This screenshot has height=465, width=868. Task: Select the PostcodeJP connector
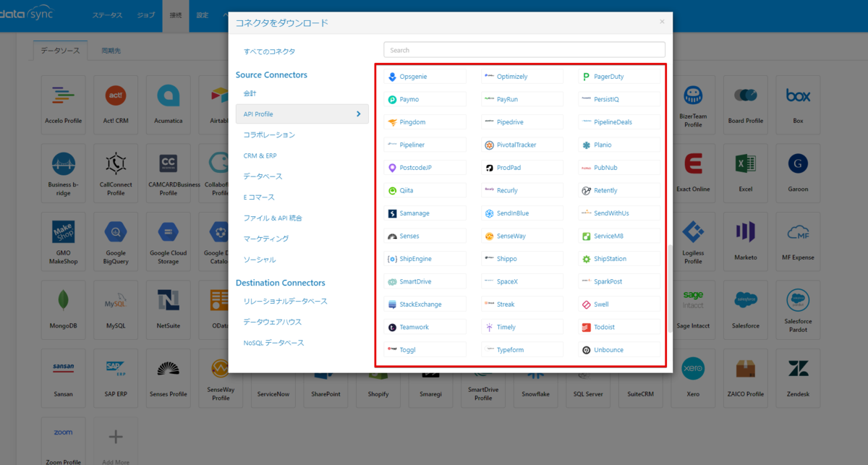coord(425,168)
